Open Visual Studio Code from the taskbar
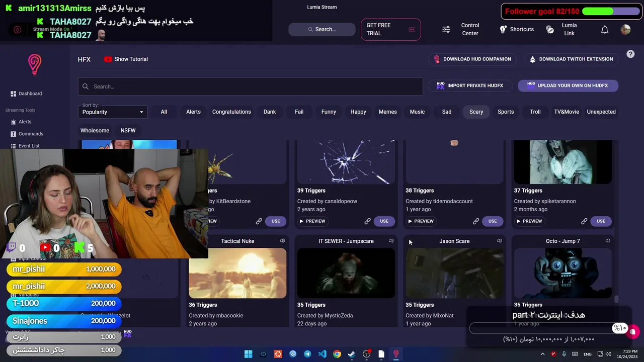The width and height of the screenshot is (644, 362). pos(322,354)
